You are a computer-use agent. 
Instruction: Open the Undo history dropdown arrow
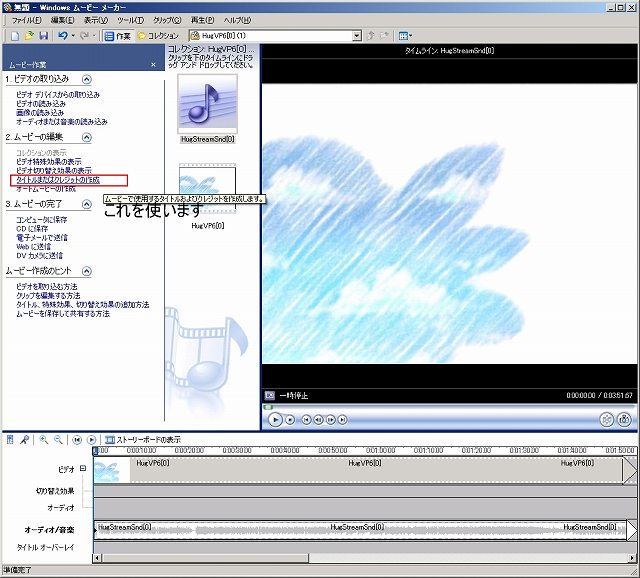coord(73,36)
